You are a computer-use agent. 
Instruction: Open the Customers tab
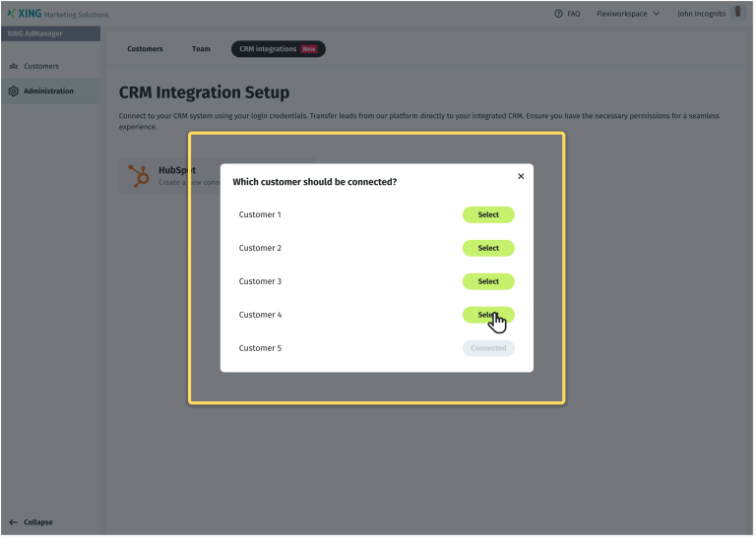tap(145, 49)
